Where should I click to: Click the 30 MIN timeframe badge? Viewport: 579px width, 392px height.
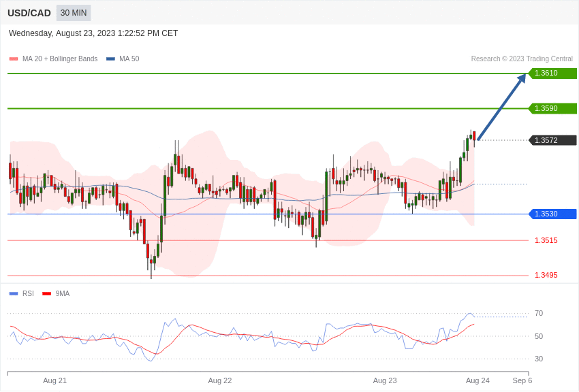[x=74, y=13]
